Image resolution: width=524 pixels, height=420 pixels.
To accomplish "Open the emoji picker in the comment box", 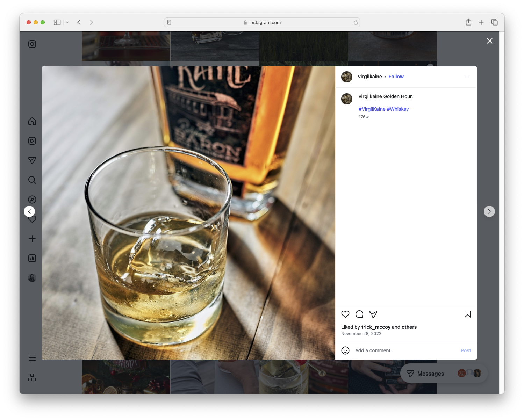I will click(x=345, y=350).
